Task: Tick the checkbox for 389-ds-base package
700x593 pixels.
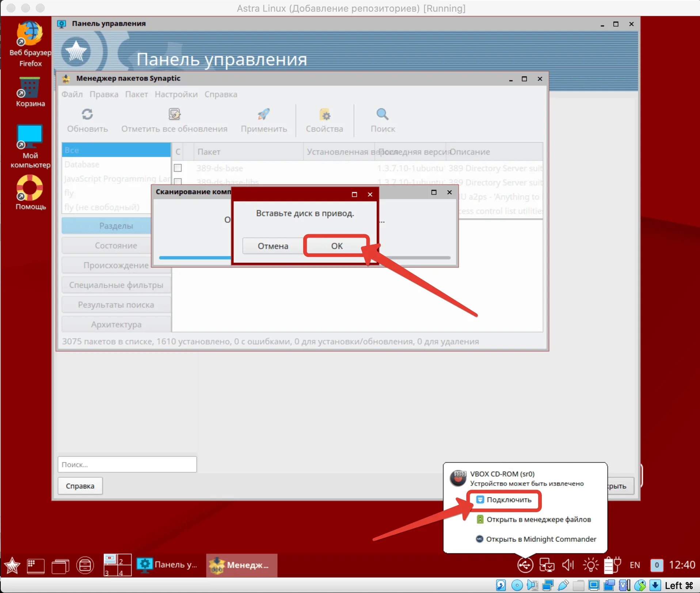Action: 178,168
